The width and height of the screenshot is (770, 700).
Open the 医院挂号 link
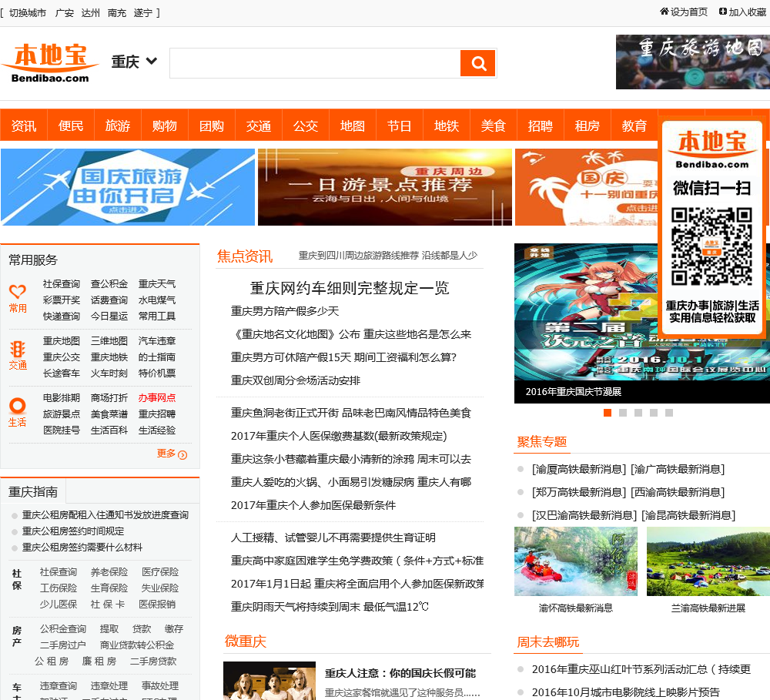click(62, 430)
